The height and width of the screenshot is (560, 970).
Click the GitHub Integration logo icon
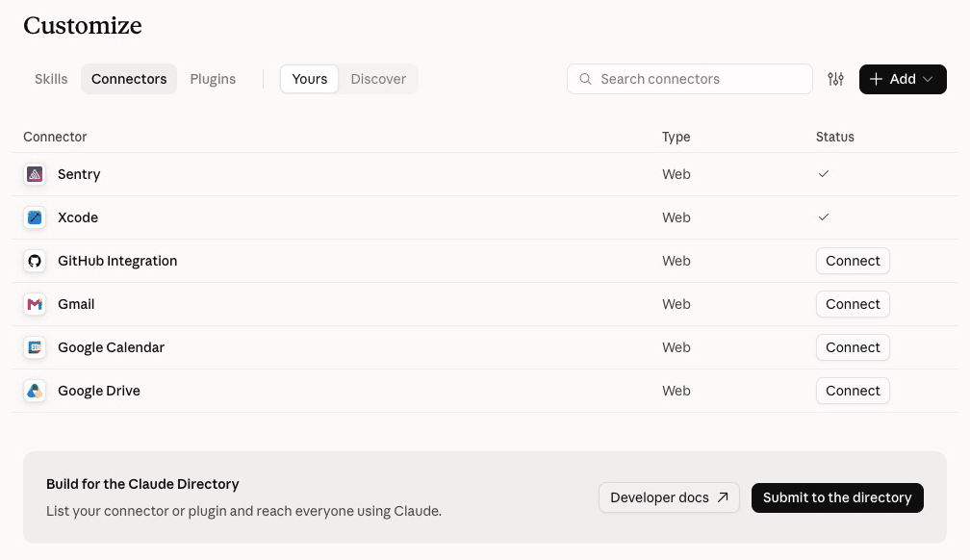click(x=35, y=261)
